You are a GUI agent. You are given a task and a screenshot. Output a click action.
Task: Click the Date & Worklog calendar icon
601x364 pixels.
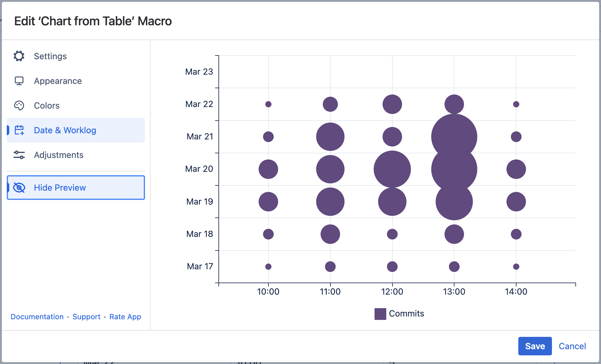19,130
